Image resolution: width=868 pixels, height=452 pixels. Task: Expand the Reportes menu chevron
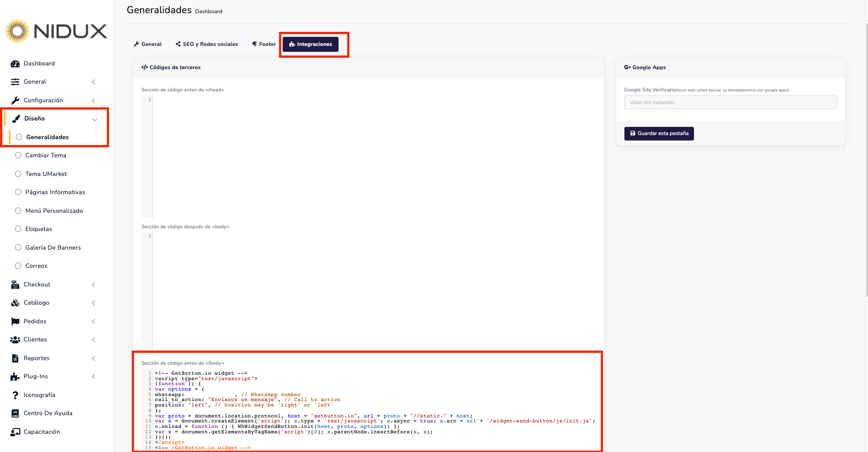click(94, 358)
